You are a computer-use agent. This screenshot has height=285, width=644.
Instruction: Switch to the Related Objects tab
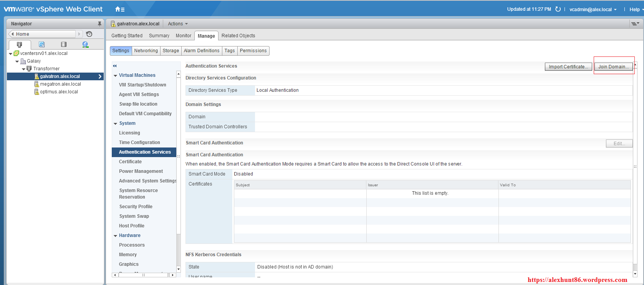tap(238, 36)
